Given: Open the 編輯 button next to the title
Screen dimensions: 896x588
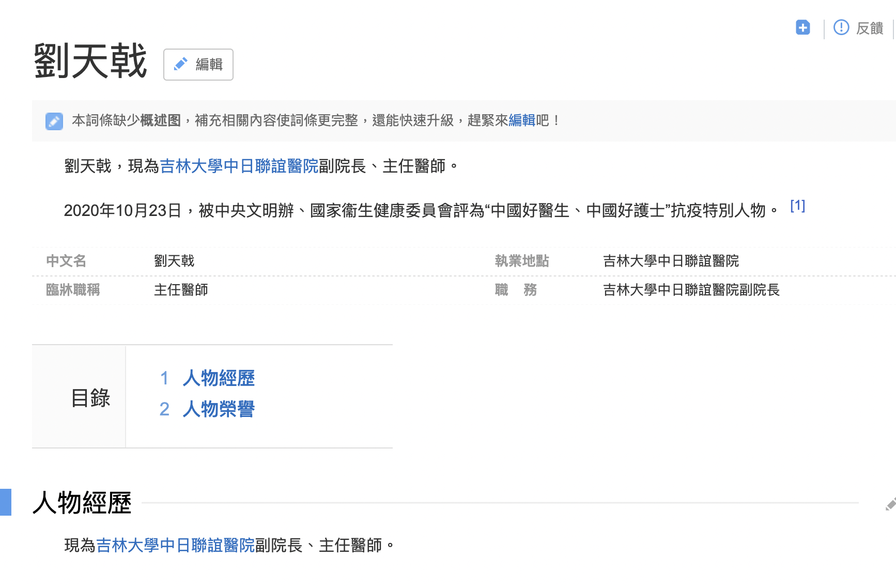Looking at the screenshot, I should tap(198, 64).
